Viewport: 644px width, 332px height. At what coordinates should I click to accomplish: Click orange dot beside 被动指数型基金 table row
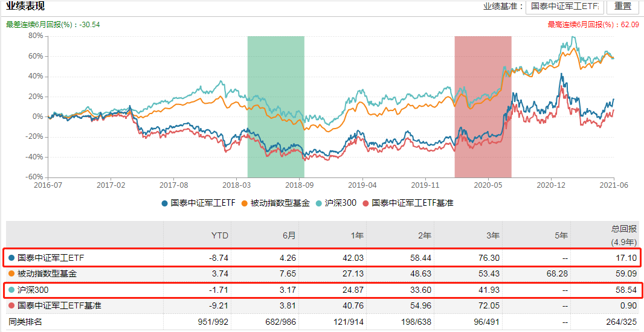11,274
